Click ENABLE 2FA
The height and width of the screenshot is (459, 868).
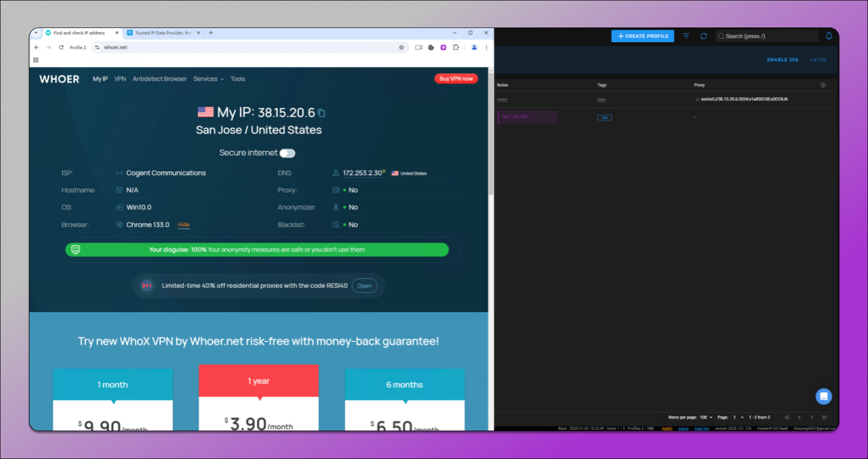pos(783,60)
